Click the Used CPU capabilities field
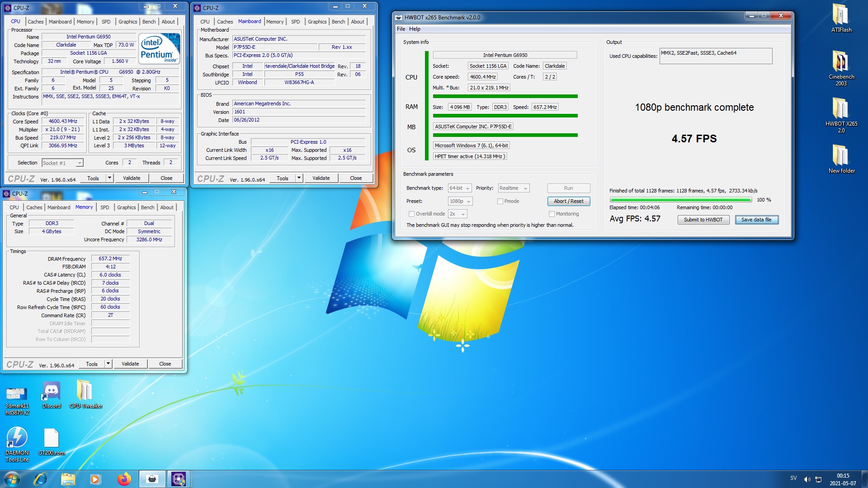The height and width of the screenshot is (488, 868). click(716, 56)
